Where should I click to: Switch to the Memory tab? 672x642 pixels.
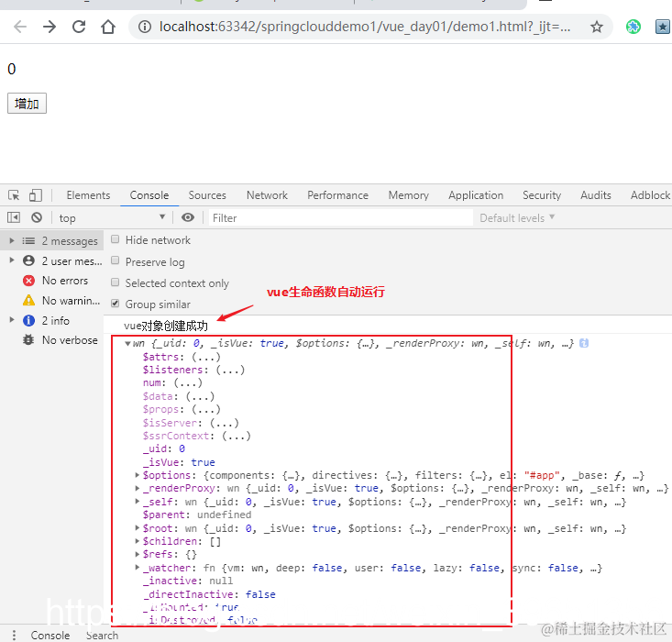[x=409, y=195]
